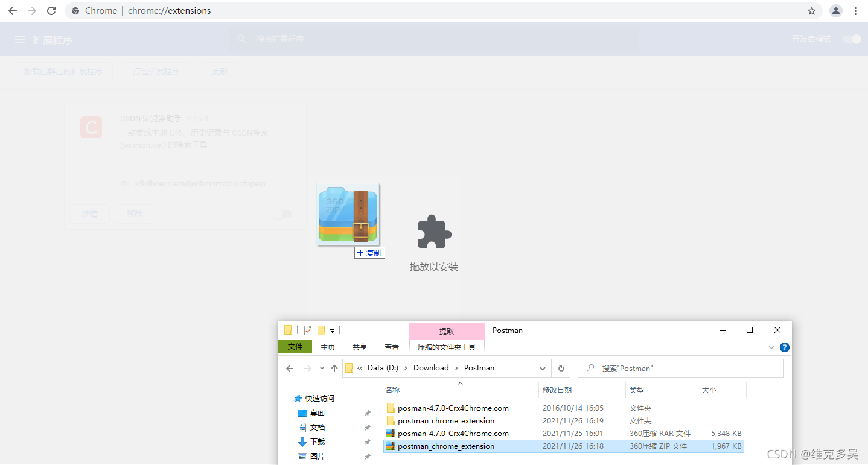
Task: Go up one folder level in Explorer
Action: click(334, 368)
